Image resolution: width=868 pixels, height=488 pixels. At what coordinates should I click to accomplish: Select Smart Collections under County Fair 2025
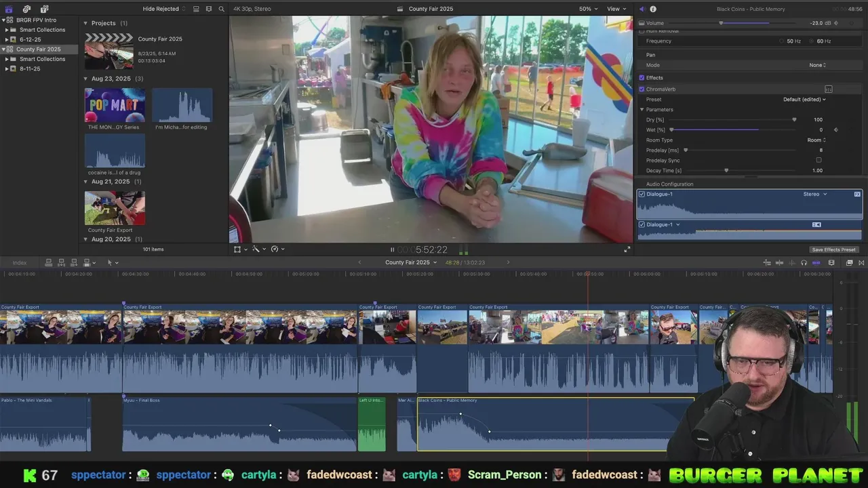pyautogui.click(x=43, y=59)
